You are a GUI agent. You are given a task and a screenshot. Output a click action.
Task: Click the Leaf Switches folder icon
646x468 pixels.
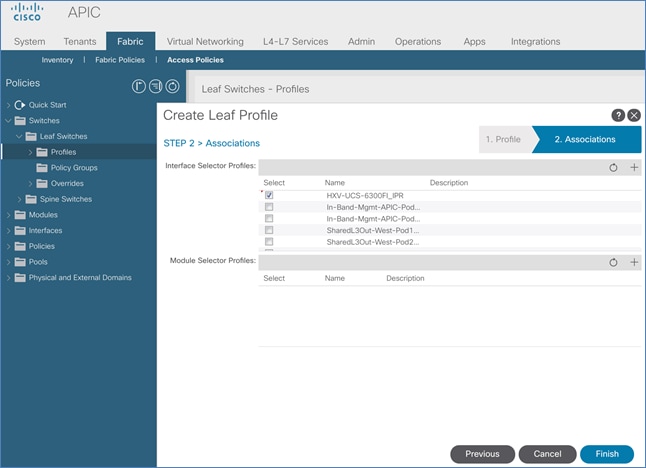pos(31,136)
